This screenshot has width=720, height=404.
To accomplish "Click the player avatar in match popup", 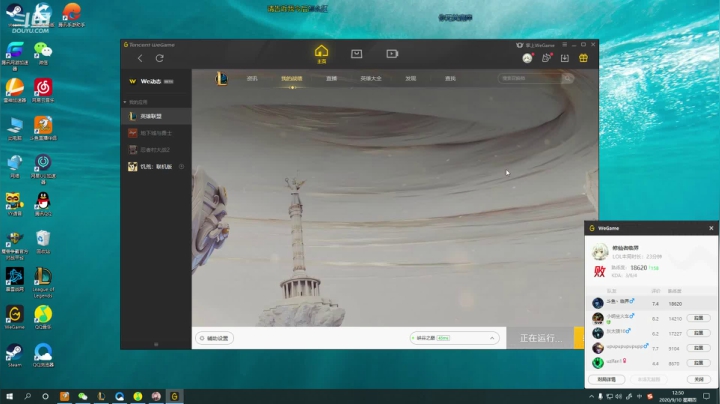I will [599, 252].
